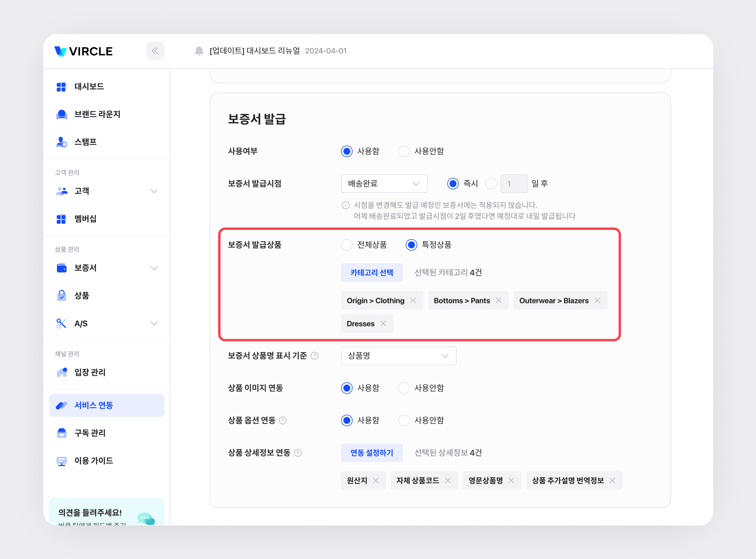
Task: Remove the Origin > Clothing category tag
Action: (413, 300)
